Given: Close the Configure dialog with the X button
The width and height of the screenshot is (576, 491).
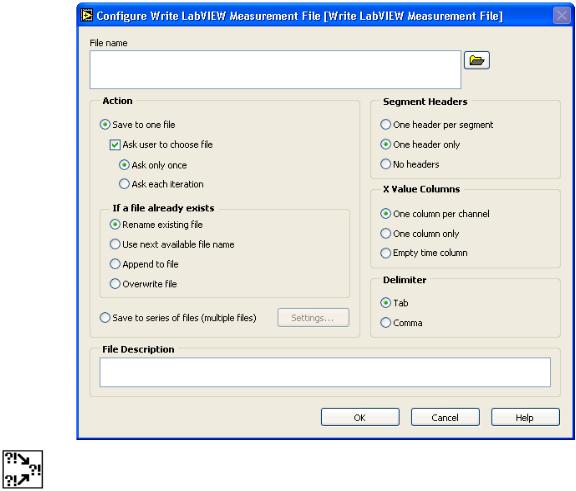Looking at the screenshot, I should tap(561, 15).
